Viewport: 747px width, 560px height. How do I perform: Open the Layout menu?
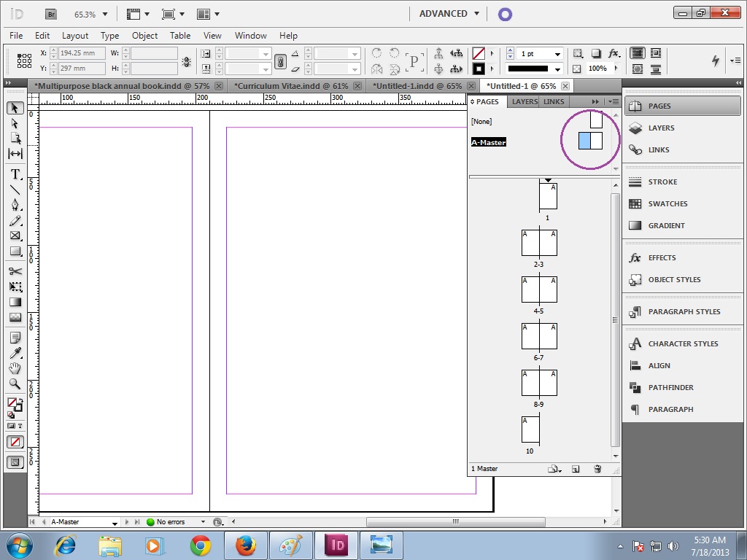tap(75, 35)
